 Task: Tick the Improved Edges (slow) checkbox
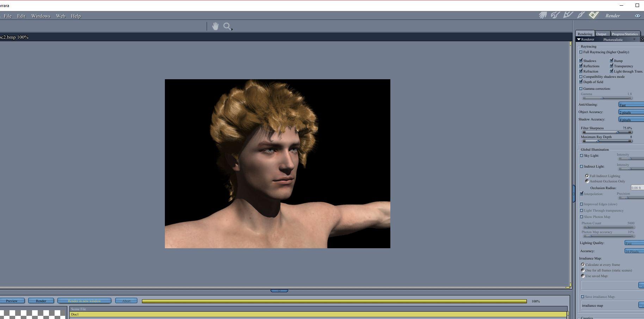582,204
